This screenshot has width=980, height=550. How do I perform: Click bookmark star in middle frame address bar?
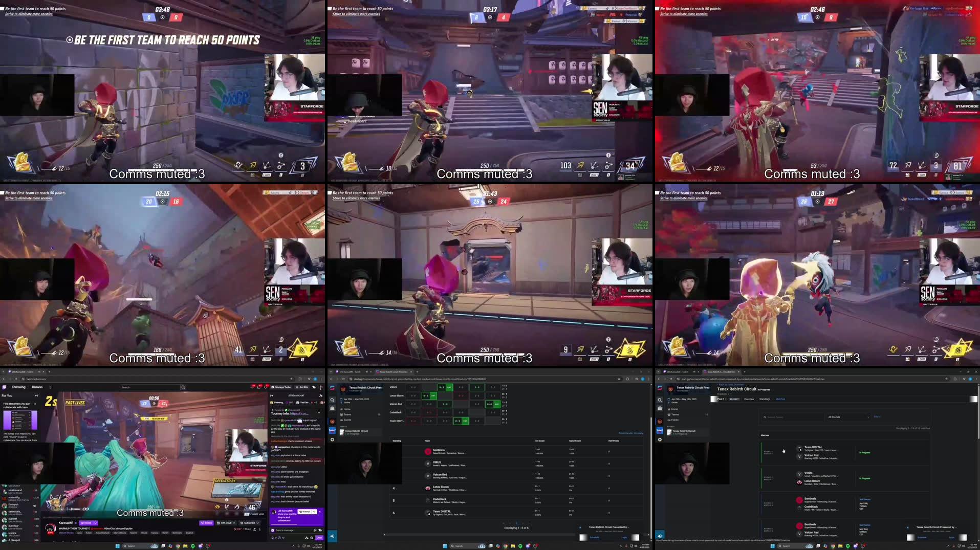[x=619, y=379]
